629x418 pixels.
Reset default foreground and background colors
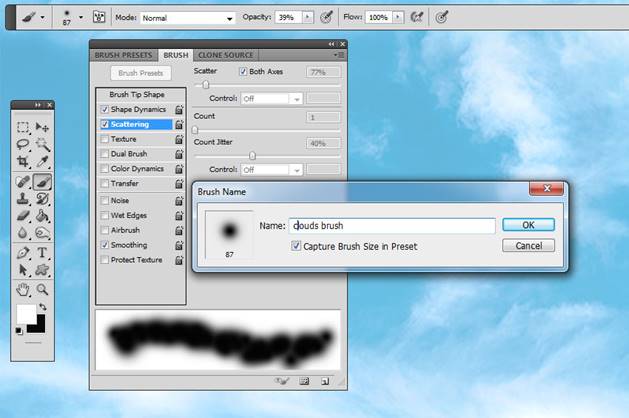pos(18,331)
